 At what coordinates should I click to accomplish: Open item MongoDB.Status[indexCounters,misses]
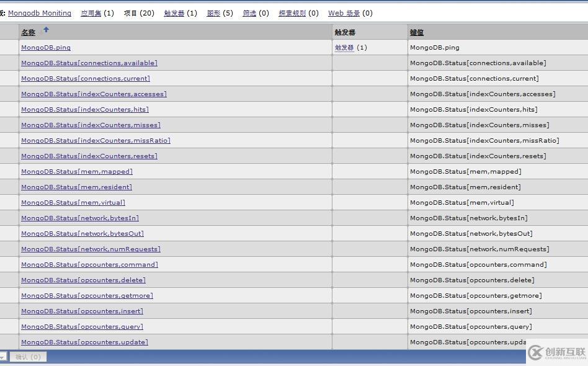[x=91, y=125]
